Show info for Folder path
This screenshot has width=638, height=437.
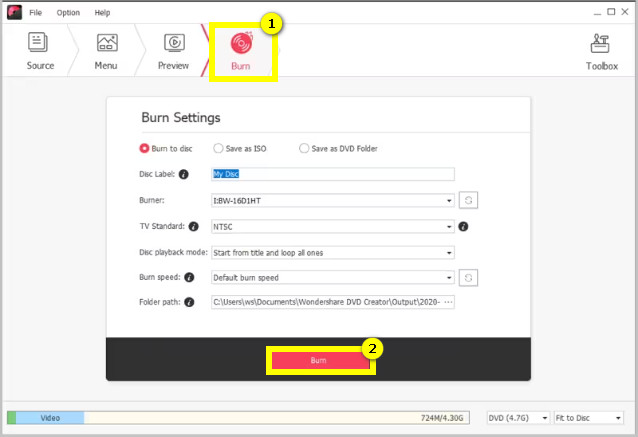click(189, 302)
